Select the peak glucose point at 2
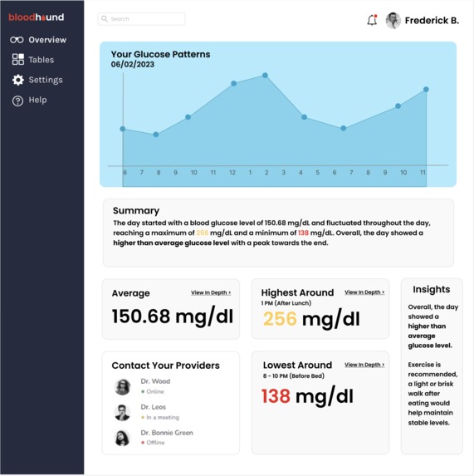The width and height of the screenshot is (474, 476). click(265, 76)
